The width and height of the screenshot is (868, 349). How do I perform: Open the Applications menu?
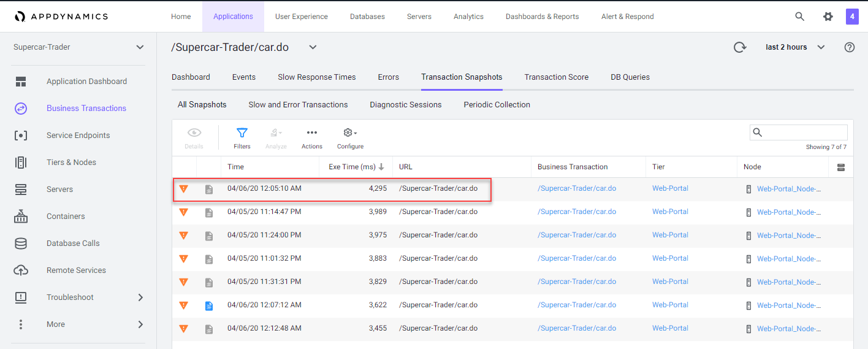233,17
